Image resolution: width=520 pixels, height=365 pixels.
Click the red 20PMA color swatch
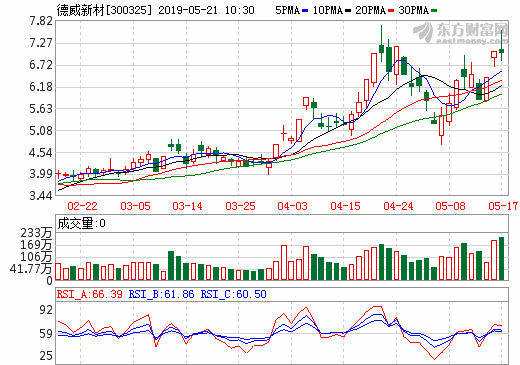[391, 11]
